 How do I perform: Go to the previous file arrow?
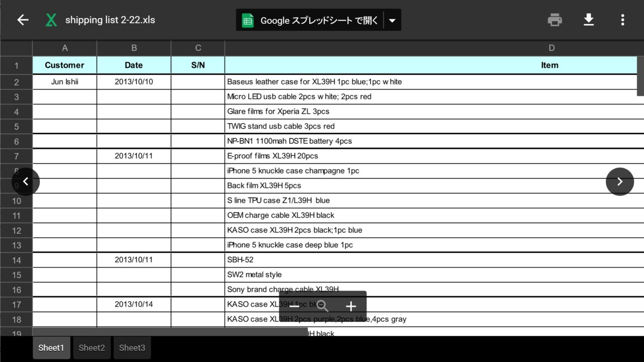(26, 182)
